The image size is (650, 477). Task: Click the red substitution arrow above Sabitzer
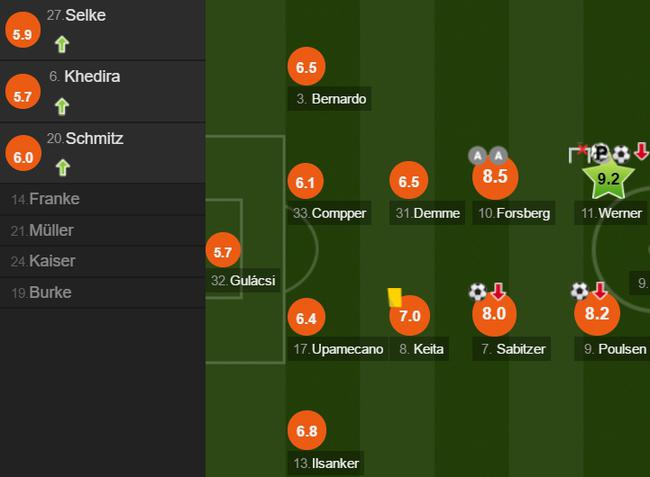point(498,291)
